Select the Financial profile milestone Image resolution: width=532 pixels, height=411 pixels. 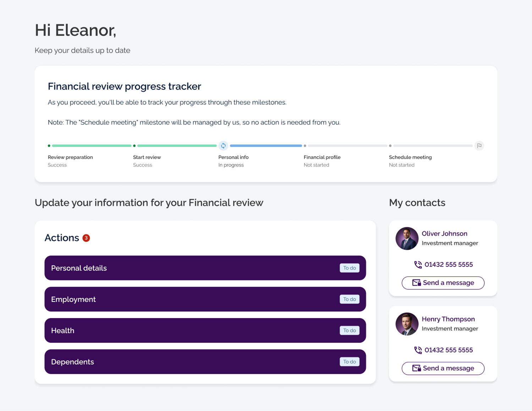tap(322, 157)
